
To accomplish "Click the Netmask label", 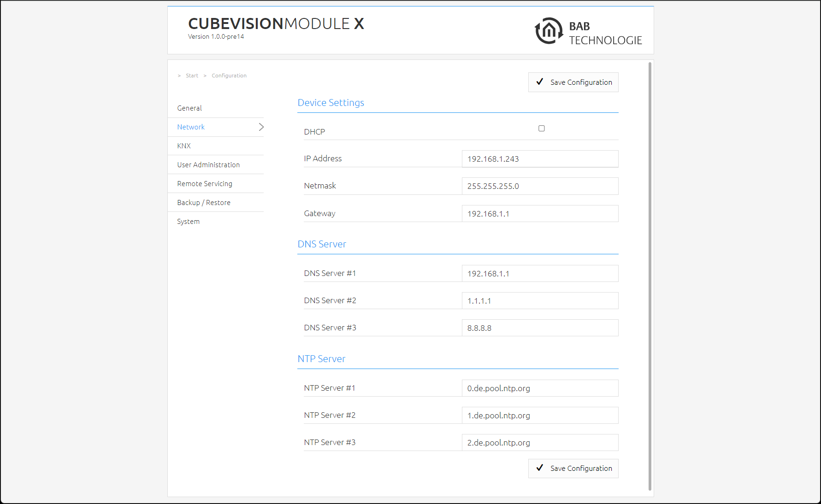I will point(320,186).
